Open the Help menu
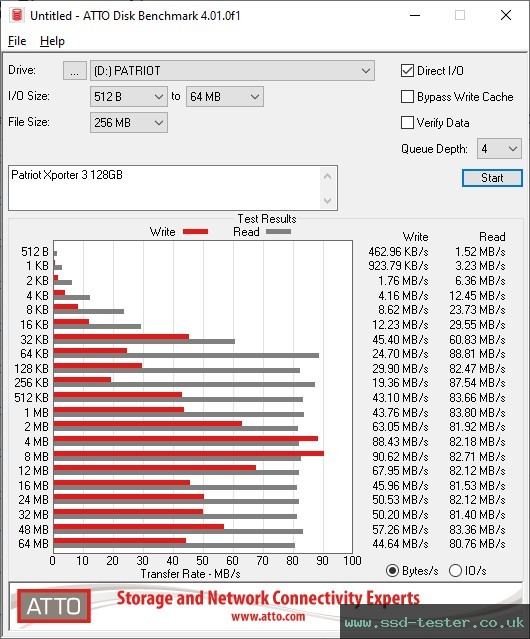Viewport: 530px width, 639px height. [x=52, y=41]
